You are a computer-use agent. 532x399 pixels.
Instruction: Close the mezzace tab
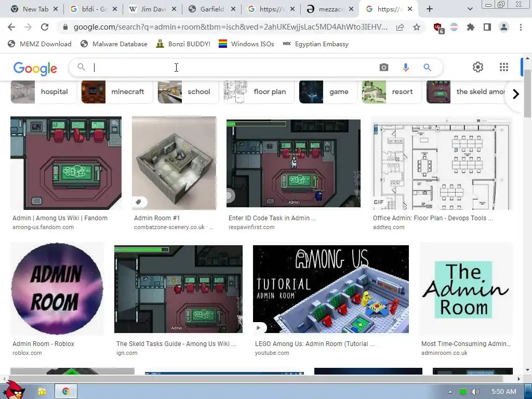coord(352,9)
